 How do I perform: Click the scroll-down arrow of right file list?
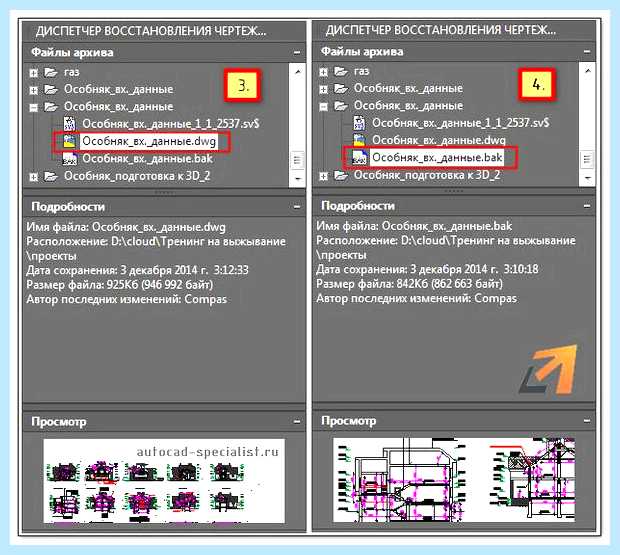(x=588, y=178)
